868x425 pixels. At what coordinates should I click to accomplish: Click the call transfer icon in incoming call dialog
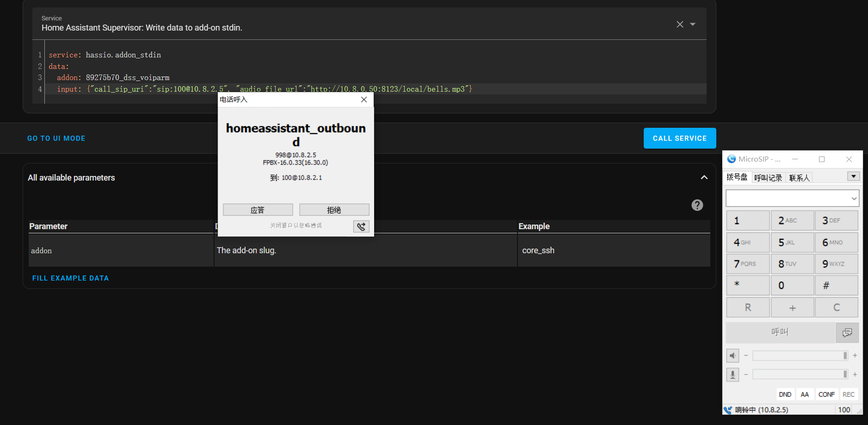(x=361, y=226)
